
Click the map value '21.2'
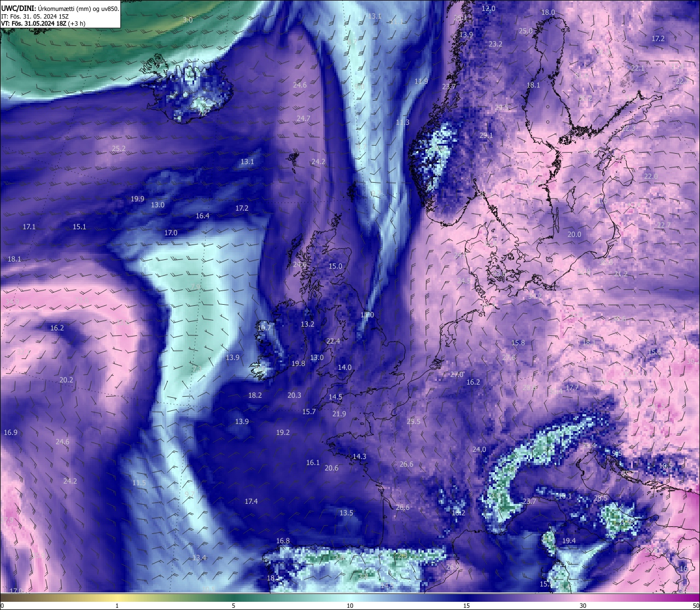(621, 274)
